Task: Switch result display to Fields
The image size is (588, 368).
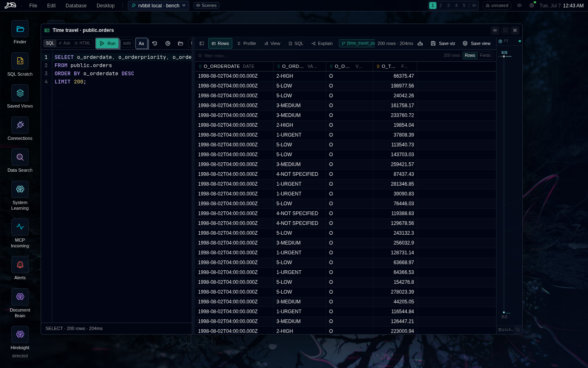Action: click(485, 56)
